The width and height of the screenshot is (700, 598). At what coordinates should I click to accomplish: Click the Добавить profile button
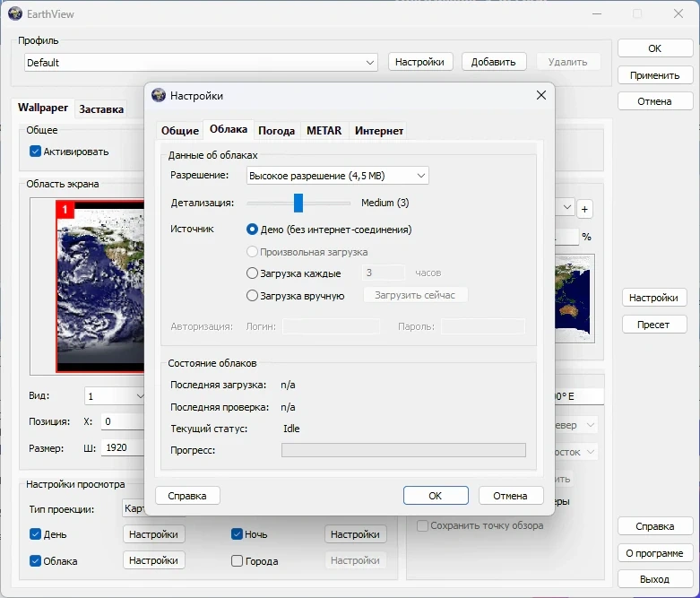pos(494,62)
